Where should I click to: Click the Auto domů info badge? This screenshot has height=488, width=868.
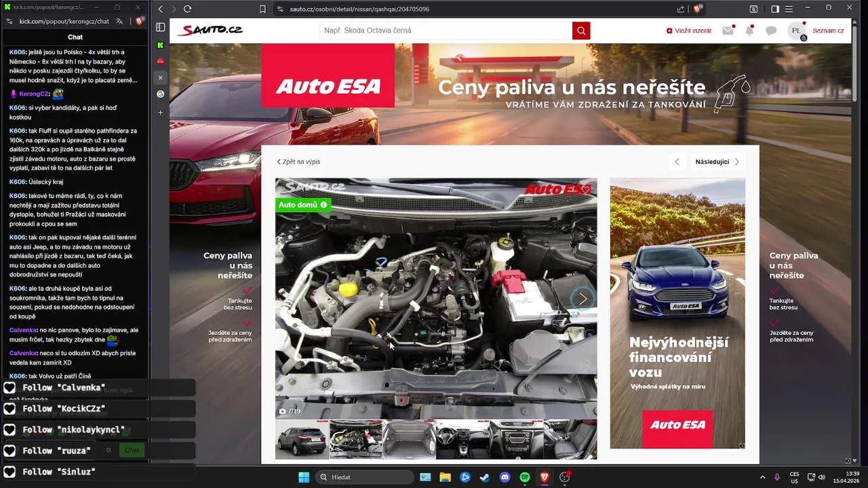coord(302,205)
